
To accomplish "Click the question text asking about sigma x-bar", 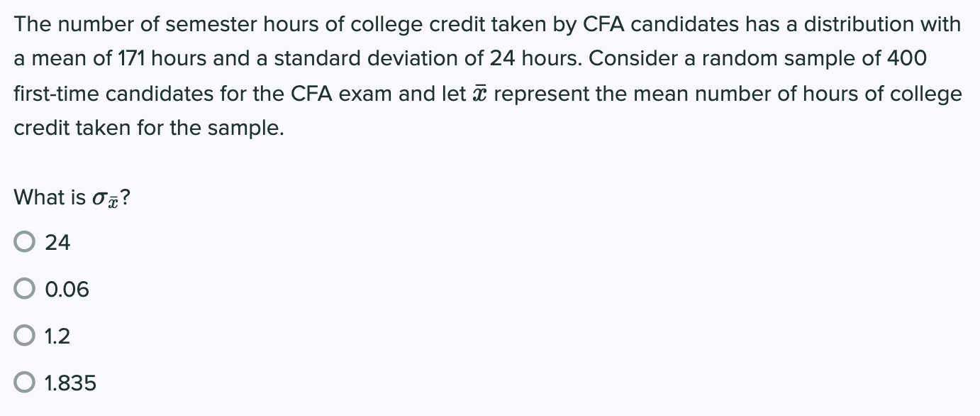I will pos(69,197).
